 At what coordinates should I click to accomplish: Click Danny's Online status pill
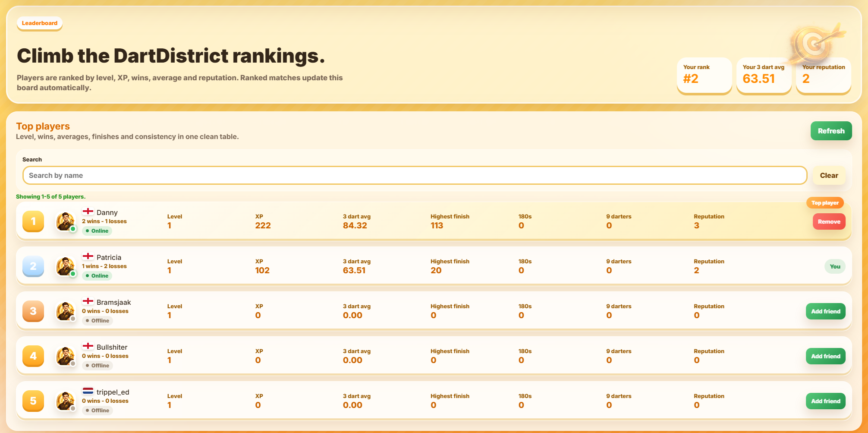click(x=97, y=231)
